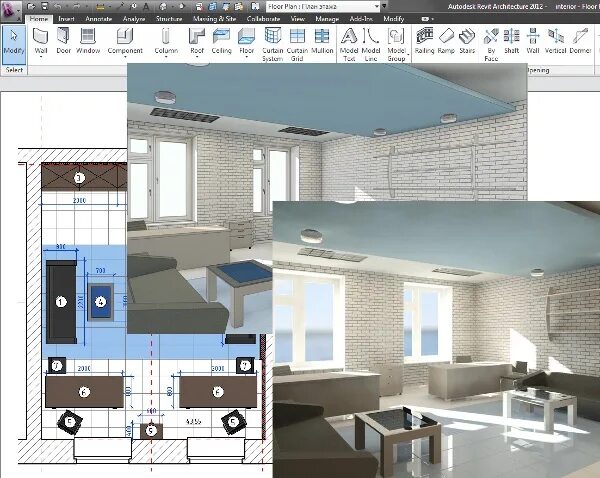Switch to the Manage tab
Screen dimensions: 600x478
(327, 19)
